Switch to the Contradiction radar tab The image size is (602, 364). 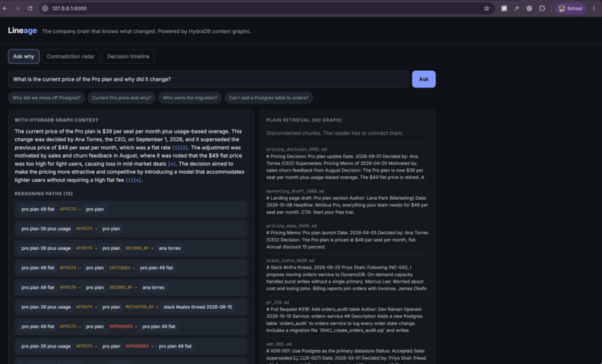pyautogui.click(x=71, y=57)
